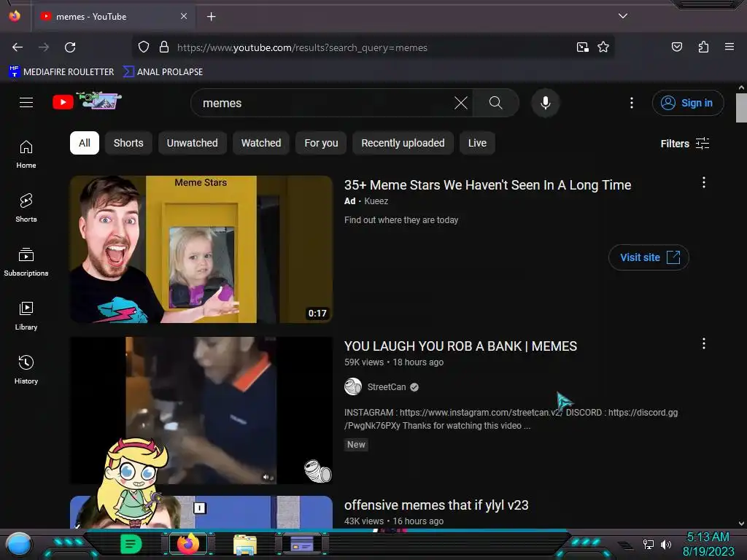Select the Live filter chip
747x560 pixels.
point(477,143)
